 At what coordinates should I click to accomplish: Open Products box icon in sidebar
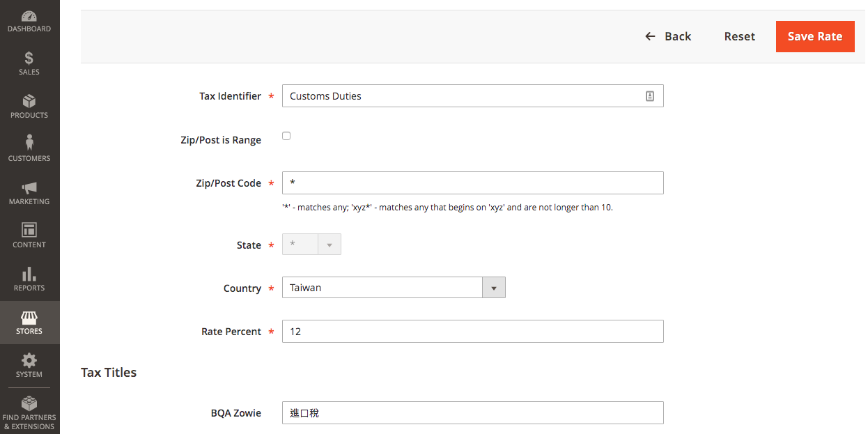coord(29,102)
